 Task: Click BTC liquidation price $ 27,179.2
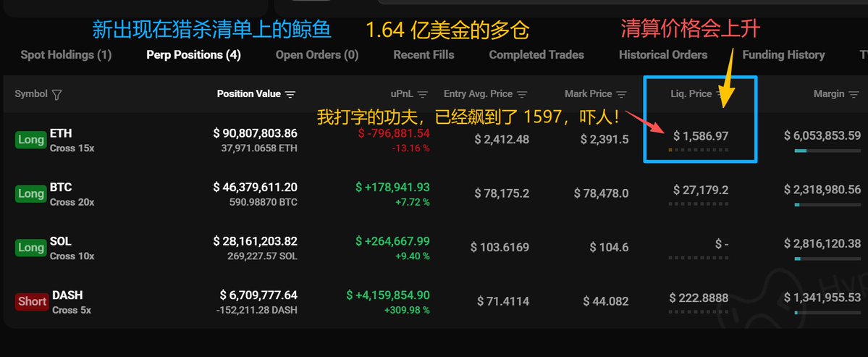pyautogui.click(x=701, y=190)
